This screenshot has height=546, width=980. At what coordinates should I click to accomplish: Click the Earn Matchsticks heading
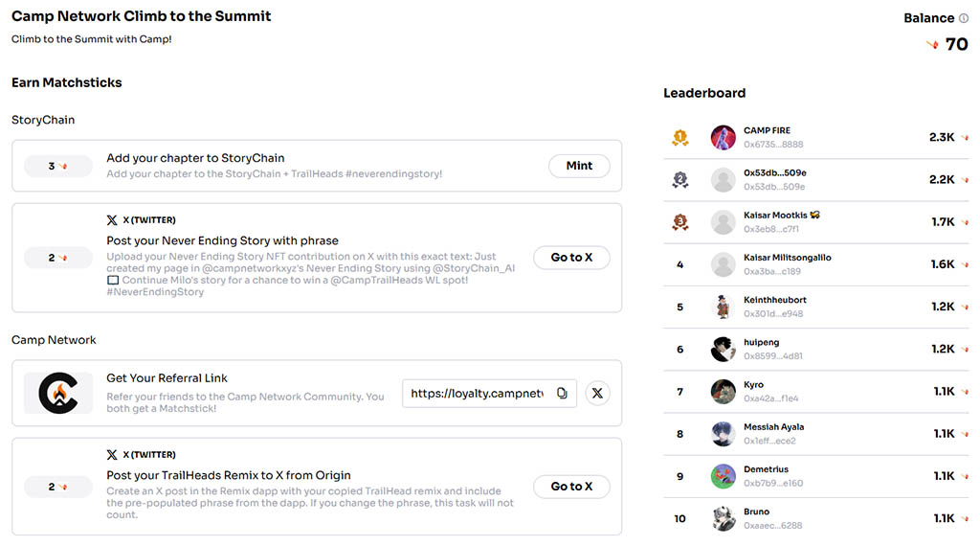coord(67,82)
